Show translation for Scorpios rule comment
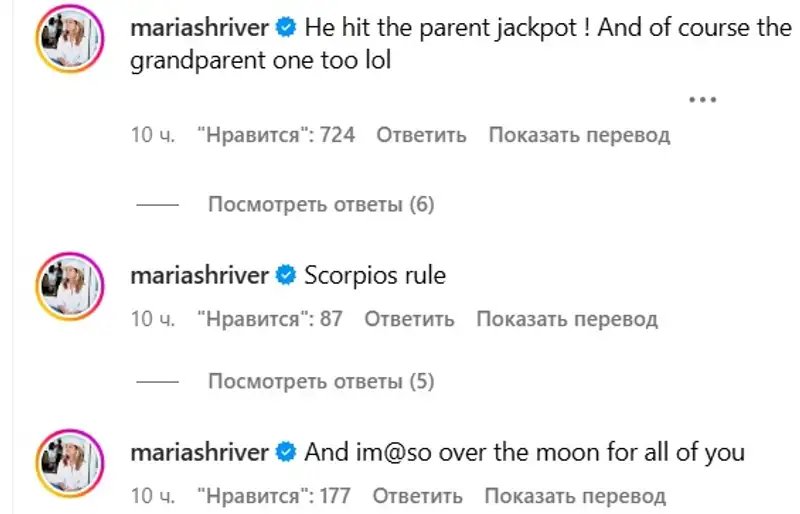 (x=567, y=319)
